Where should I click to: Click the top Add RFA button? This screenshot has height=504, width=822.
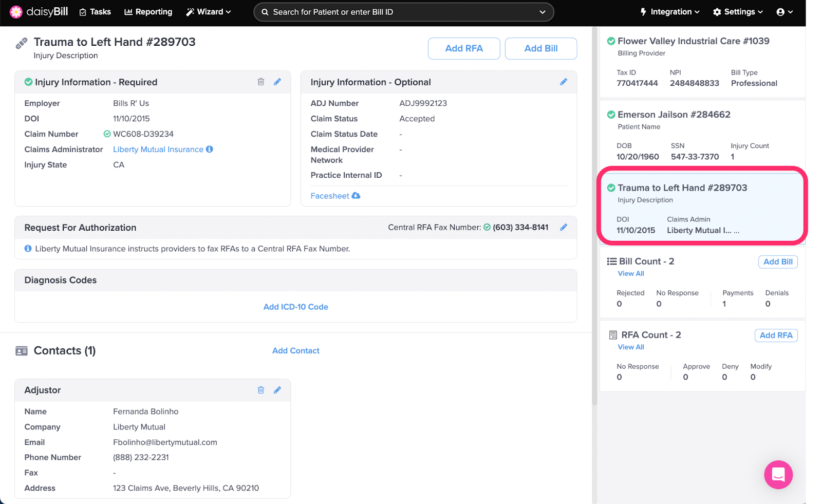click(x=463, y=48)
